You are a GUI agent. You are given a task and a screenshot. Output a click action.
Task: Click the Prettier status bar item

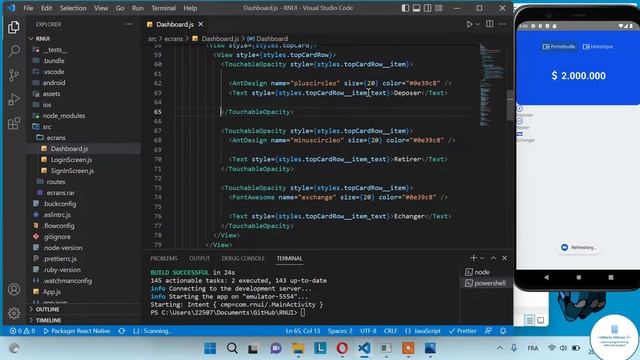[x=462, y=331]
